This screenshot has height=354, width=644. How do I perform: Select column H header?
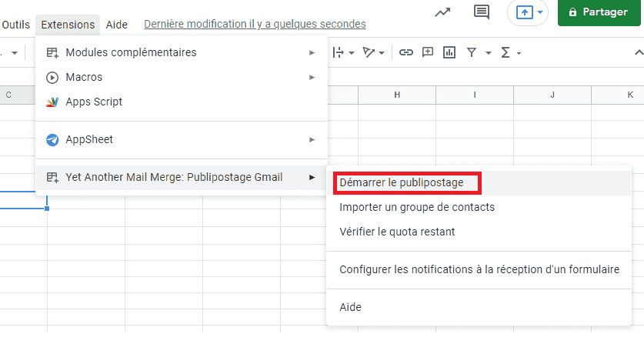click(397, 95)
